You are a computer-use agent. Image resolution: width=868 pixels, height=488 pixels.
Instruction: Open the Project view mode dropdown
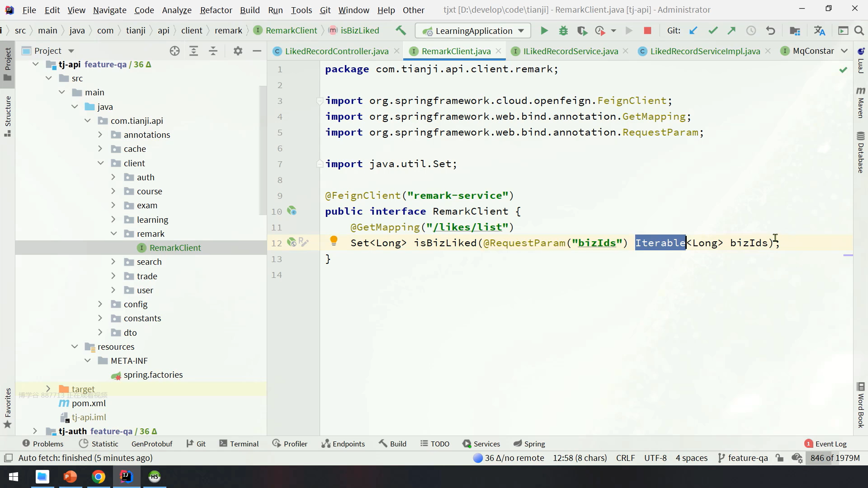[x=71, y=51]
